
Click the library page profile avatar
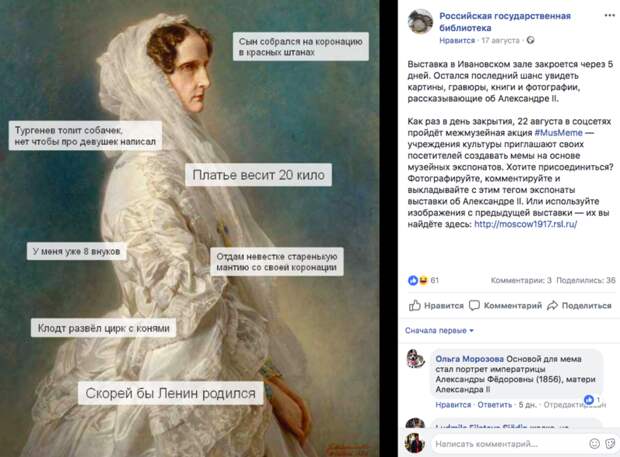[420, 22]
